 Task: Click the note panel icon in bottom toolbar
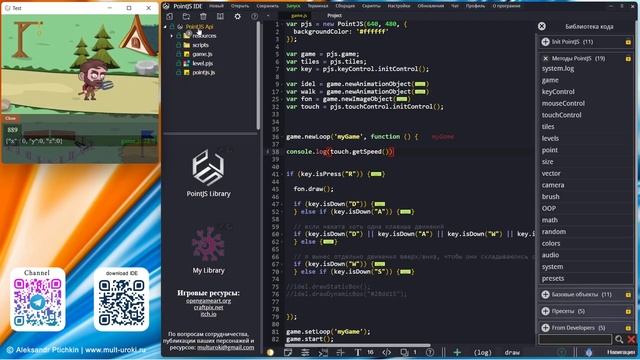click(288, 352)
